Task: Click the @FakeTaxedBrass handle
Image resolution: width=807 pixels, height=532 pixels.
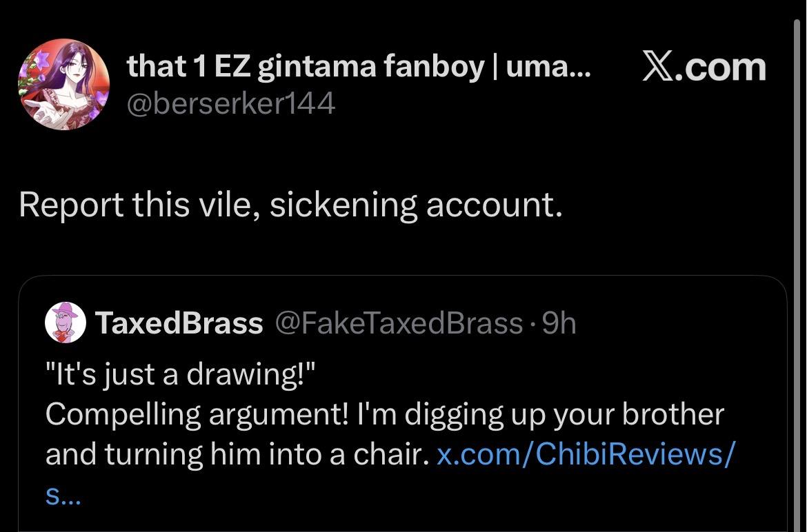Action: pos(399,323)
